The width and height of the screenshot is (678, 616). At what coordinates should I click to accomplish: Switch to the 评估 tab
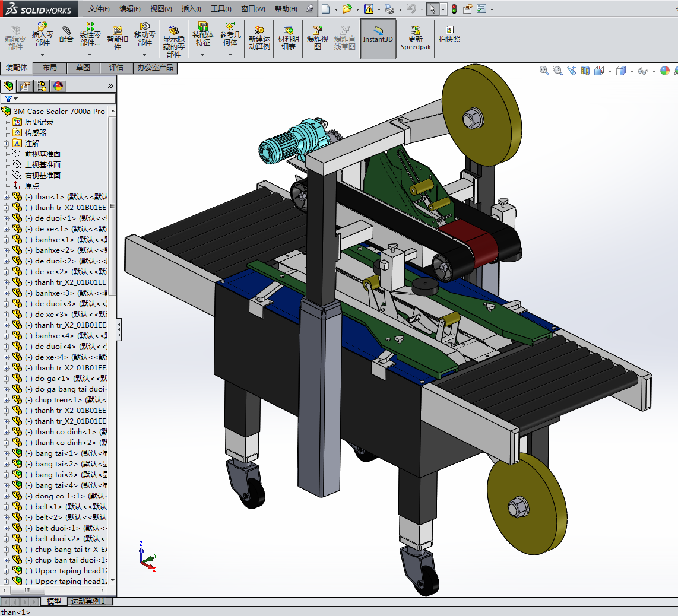[116, 68]
